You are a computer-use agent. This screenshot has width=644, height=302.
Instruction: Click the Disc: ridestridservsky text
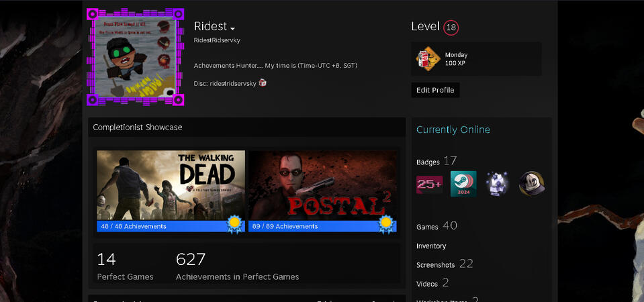pos(225,83)
